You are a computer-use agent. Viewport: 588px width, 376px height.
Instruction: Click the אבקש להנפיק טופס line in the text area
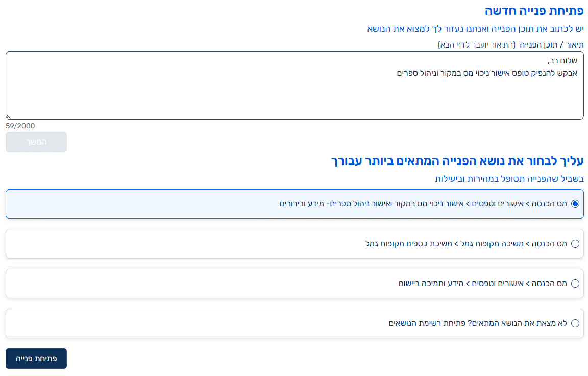click(x=487, y=73)
